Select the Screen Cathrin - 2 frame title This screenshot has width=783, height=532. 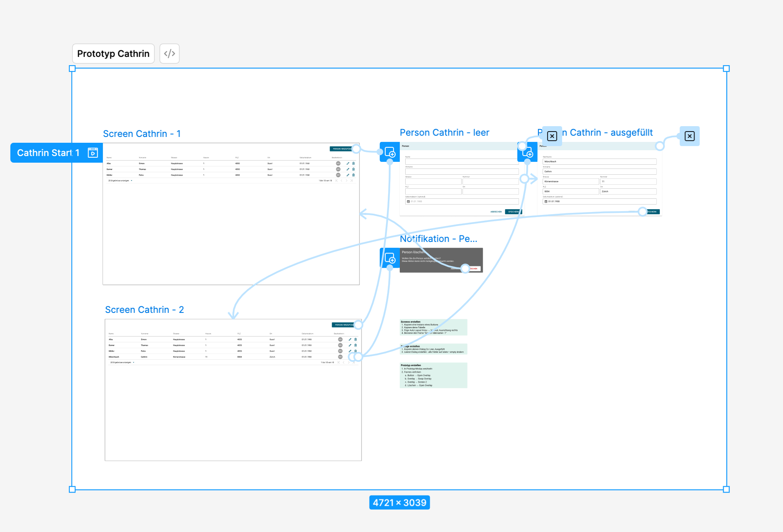point(144,310)
